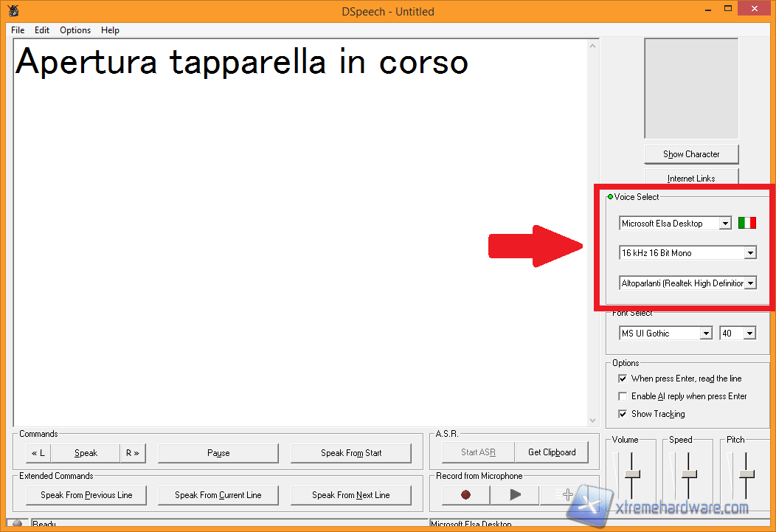Click inside the main text editing area
Image resolution: width=776 pixels, height=532 pixels.
[x=295, y=243]
